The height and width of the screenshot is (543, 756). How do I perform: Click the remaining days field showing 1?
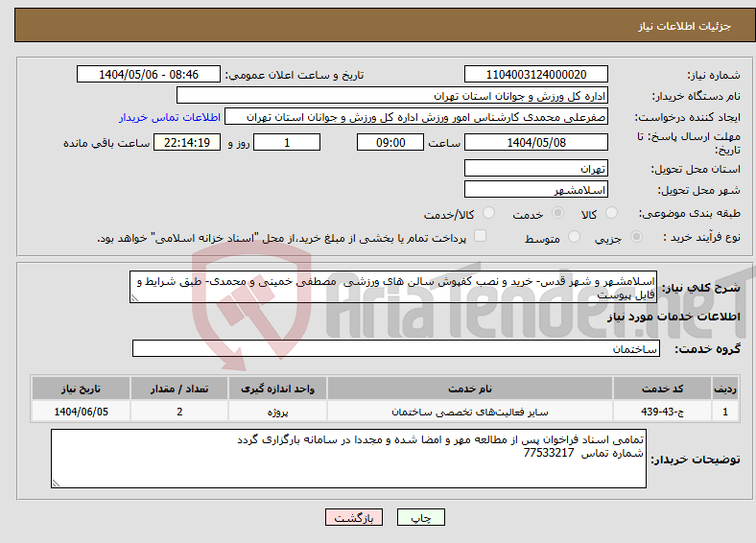(287, 142)
